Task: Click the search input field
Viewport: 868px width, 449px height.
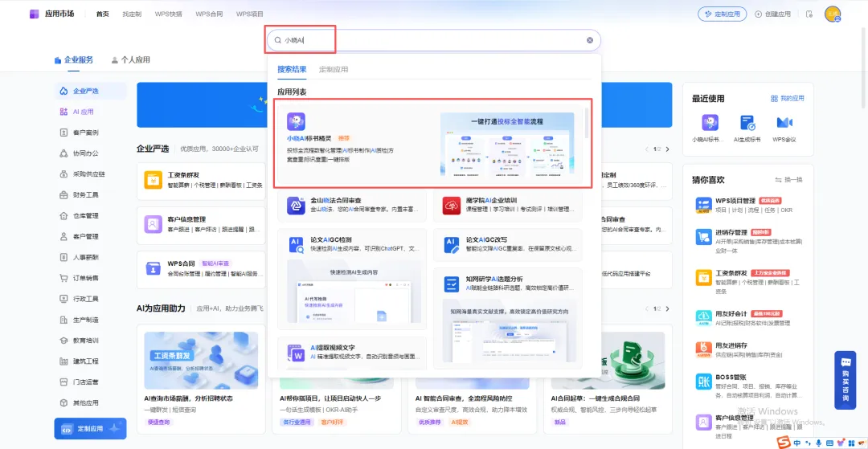Action: pyautogui.click(x=433, y=40)
